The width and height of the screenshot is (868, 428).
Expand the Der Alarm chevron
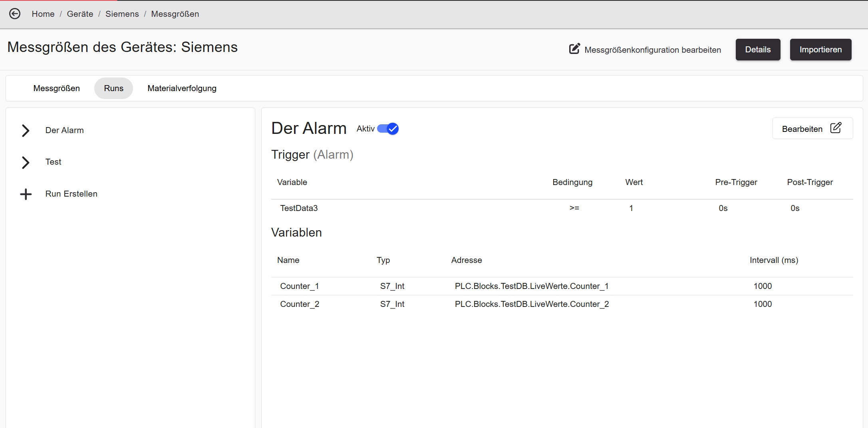26,131
